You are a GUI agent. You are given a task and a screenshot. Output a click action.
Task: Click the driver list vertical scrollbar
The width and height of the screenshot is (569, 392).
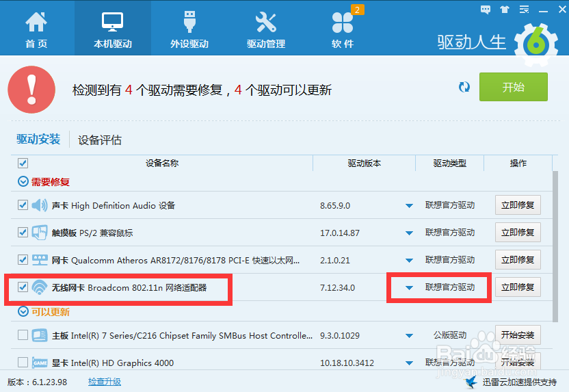click(x=555, y=247)
